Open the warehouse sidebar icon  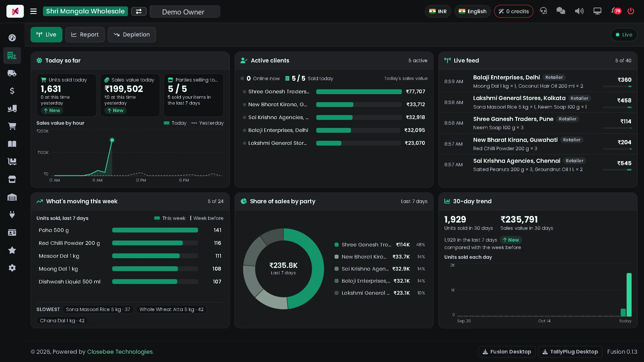tap(12, 197)
